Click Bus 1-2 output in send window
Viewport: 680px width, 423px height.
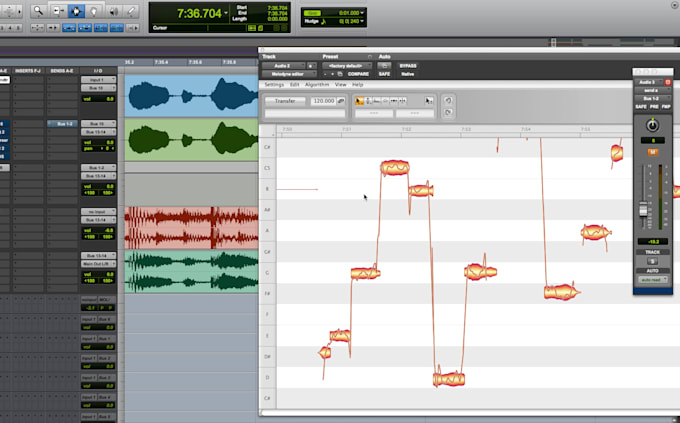[652, 98]
